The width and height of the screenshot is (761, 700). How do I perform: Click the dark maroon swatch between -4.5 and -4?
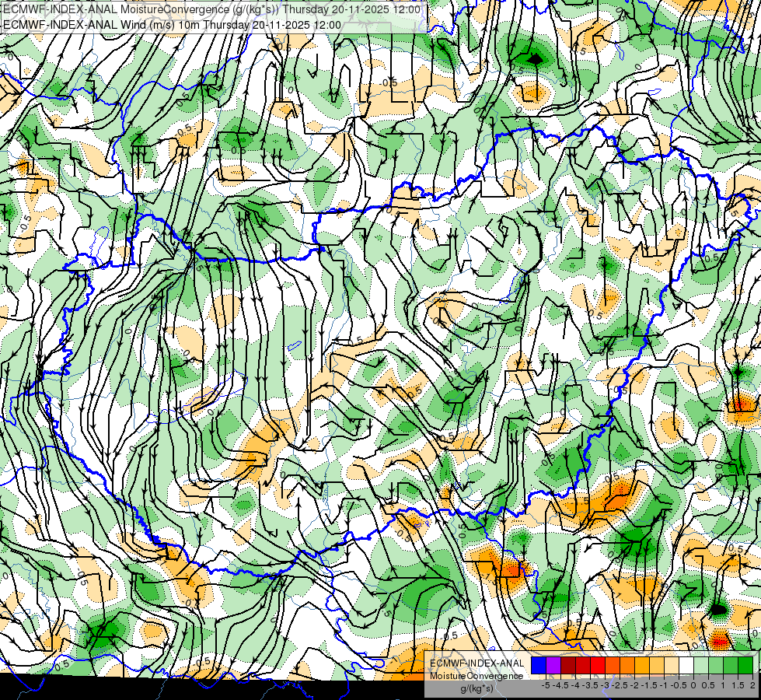pos(568,666)
